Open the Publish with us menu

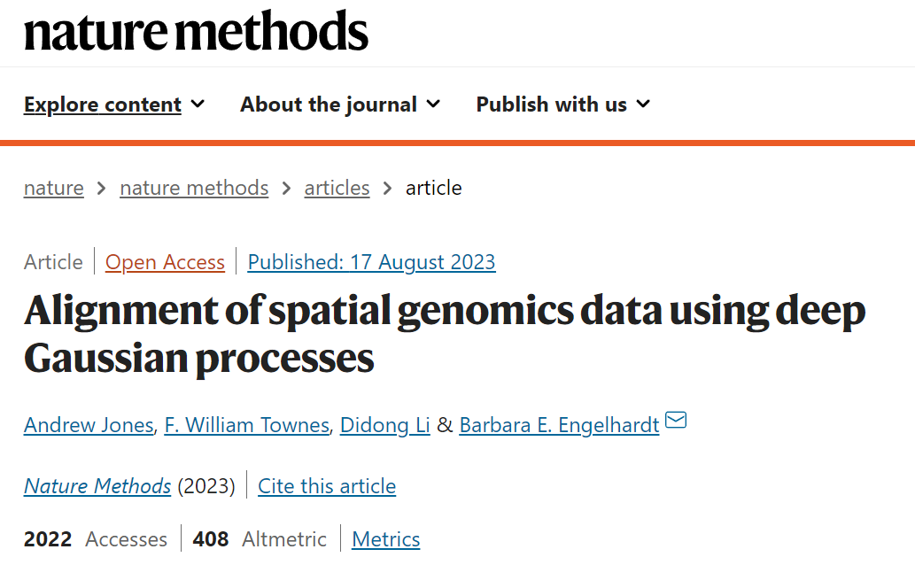click(552, 104)
